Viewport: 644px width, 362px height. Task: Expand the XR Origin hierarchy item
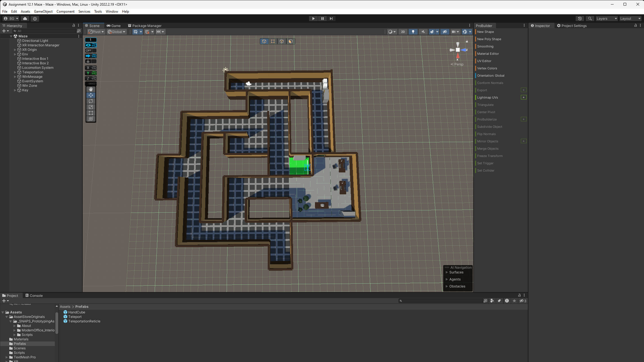click(x=15, y=49)
